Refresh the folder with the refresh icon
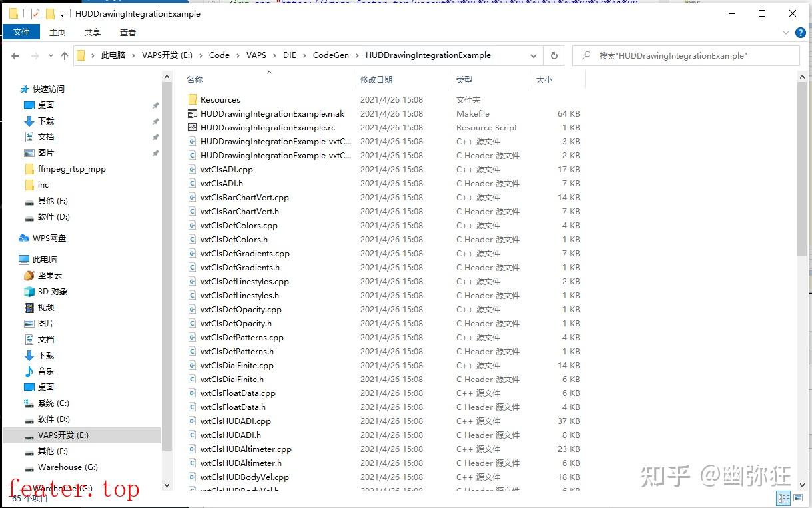 click(554, 55)
